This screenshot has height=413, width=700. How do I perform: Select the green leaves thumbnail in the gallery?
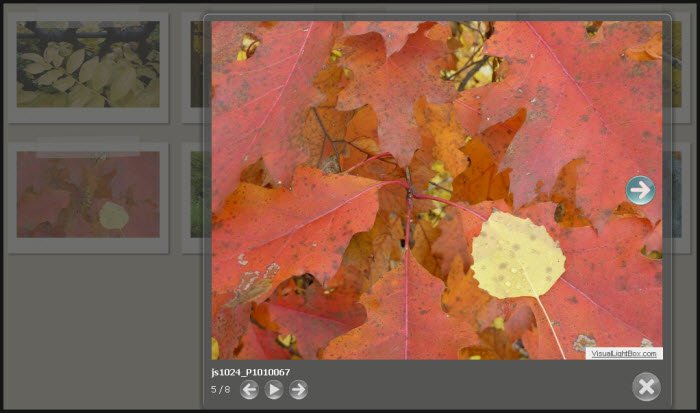pos(88,64)
